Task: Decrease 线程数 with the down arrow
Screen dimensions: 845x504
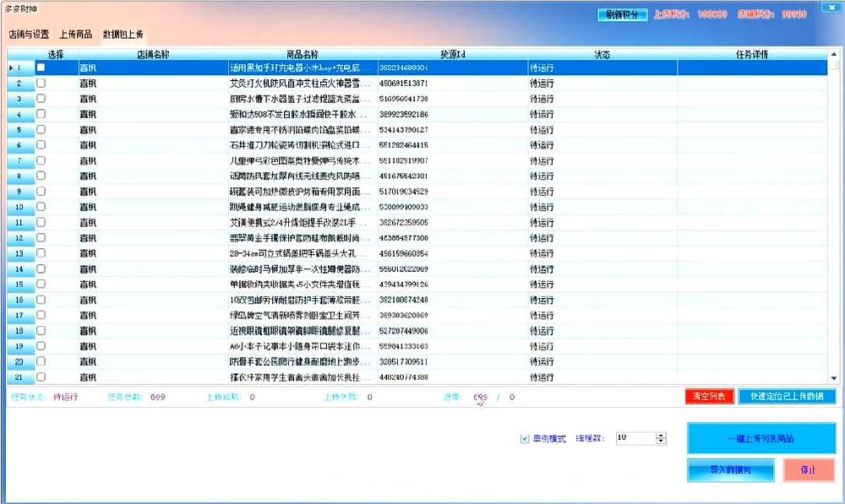Action: pos(662,442)
